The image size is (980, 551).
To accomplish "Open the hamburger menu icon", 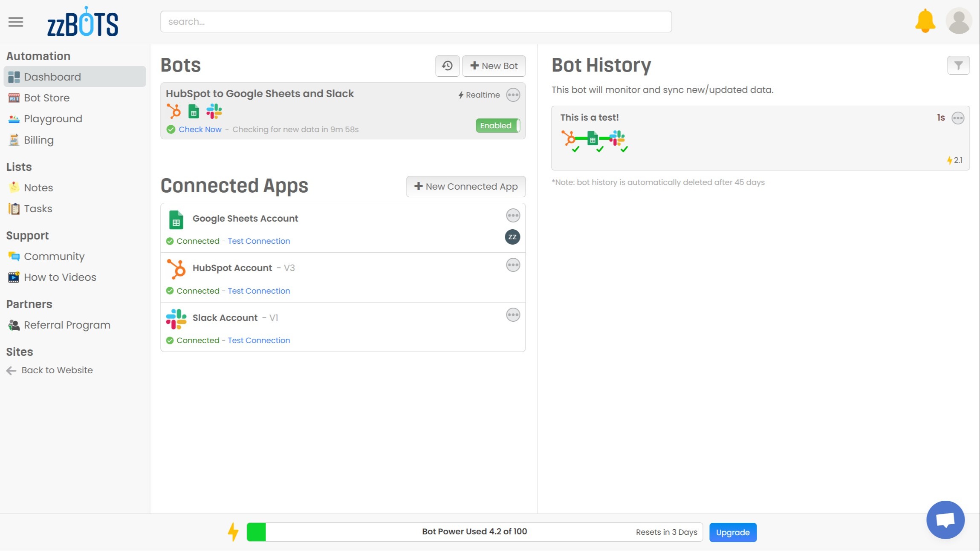I will click(16, 22).
